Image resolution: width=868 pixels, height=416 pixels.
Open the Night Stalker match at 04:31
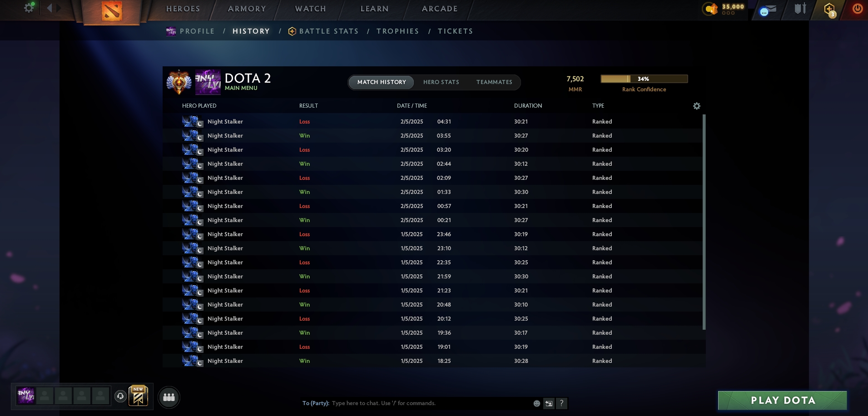(x=432, y=122)
